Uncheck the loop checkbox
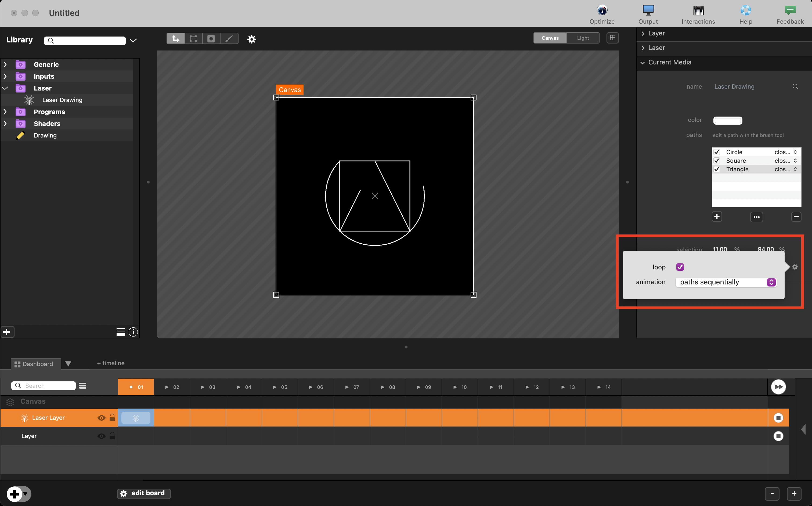This screenshot has height=506, width=812. coord(680,267)
